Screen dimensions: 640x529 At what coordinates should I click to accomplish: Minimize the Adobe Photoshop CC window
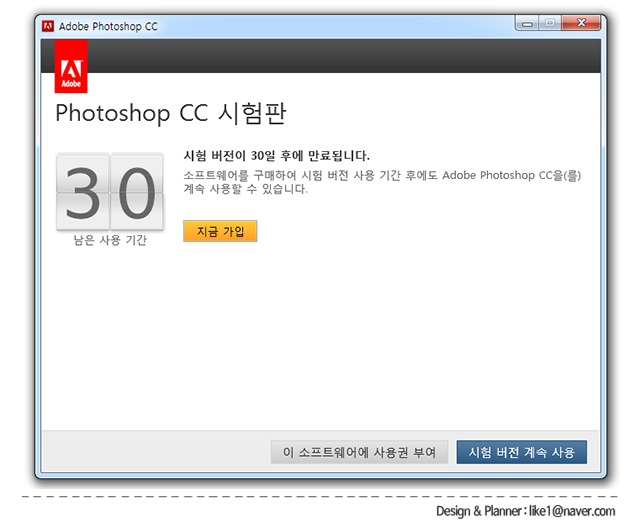(527, 23)
